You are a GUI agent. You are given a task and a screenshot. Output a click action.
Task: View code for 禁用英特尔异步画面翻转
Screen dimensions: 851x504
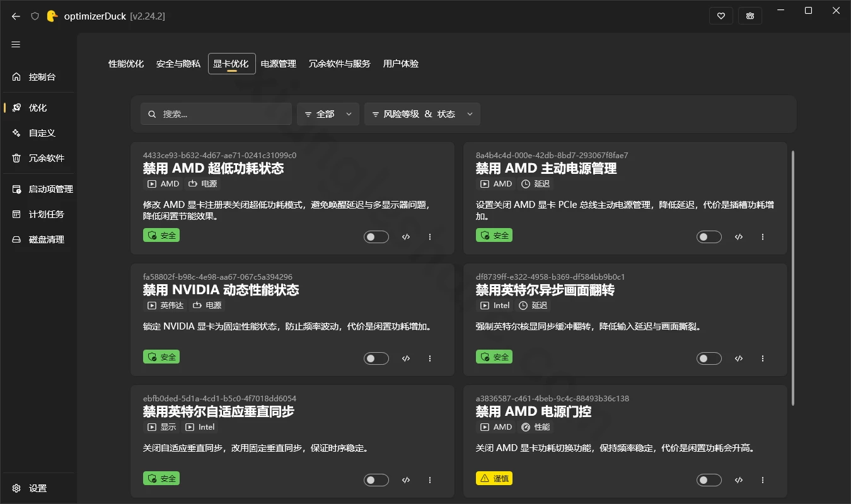739,358
